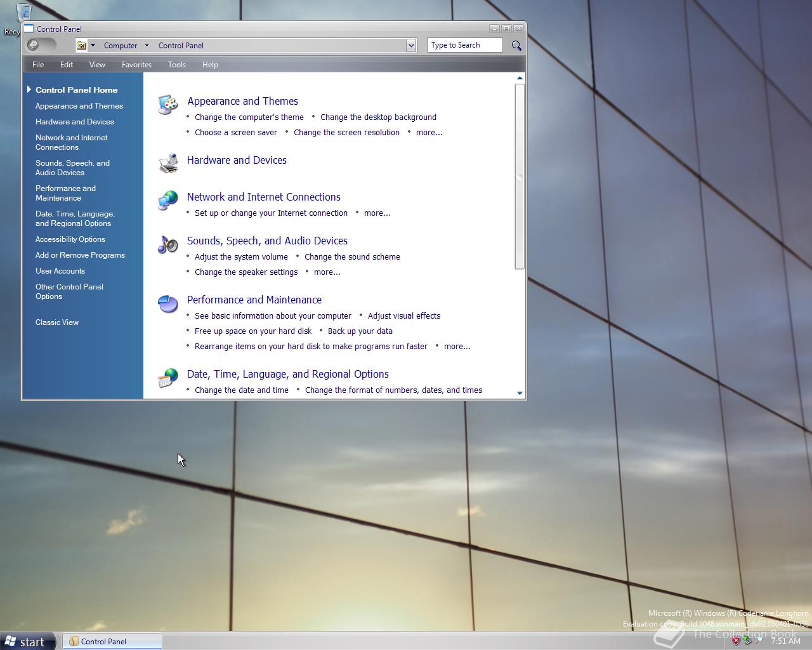The width and height of the screenshot is (812, 650).
Task: Click Rearrange items on your hard disk link
Action: pos(311,347)
